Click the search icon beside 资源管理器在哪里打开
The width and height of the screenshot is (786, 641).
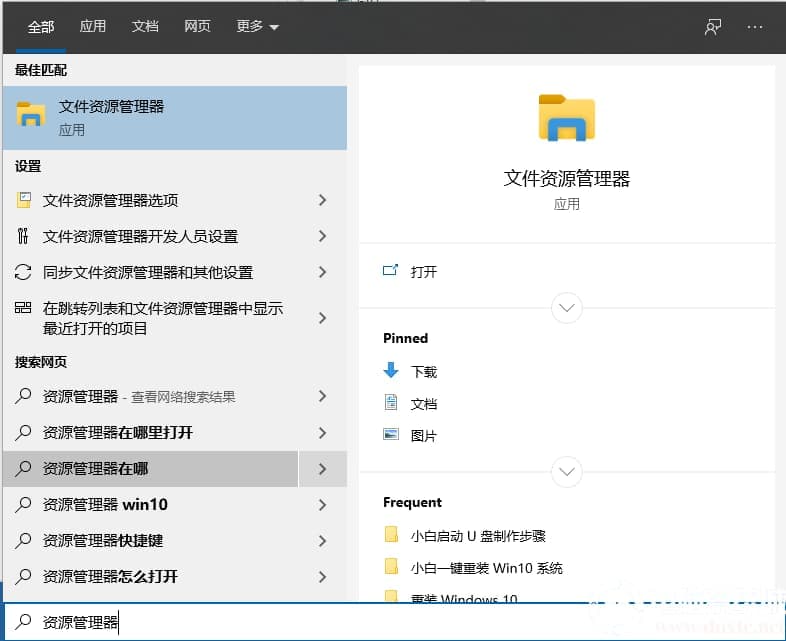click(23, 432)
